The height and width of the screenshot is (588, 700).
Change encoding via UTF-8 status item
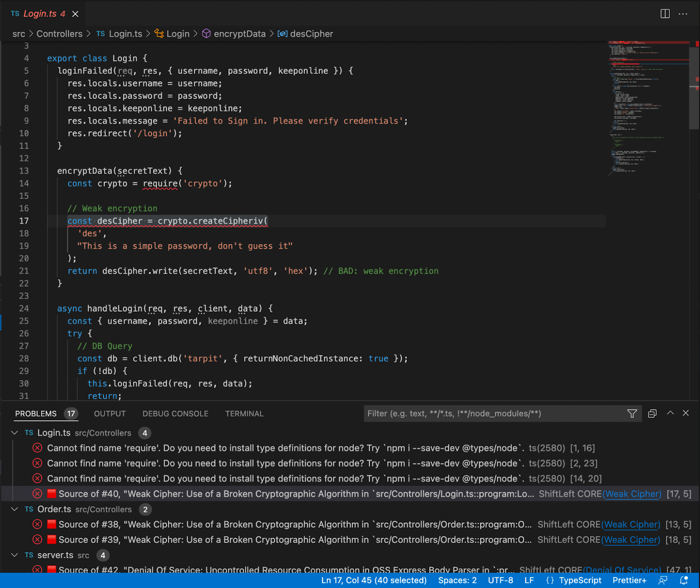pos(500,580)
